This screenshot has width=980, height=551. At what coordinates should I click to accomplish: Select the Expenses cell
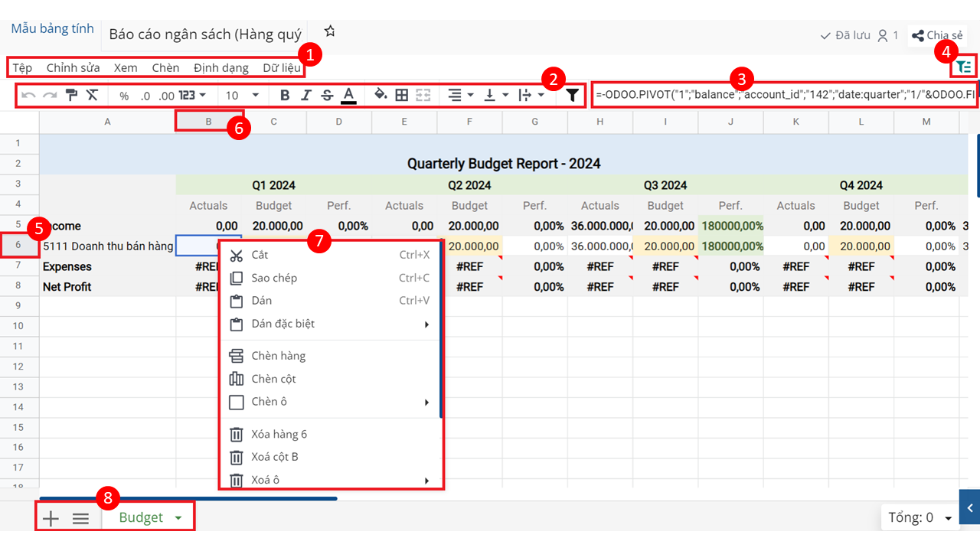click(108, 266)
